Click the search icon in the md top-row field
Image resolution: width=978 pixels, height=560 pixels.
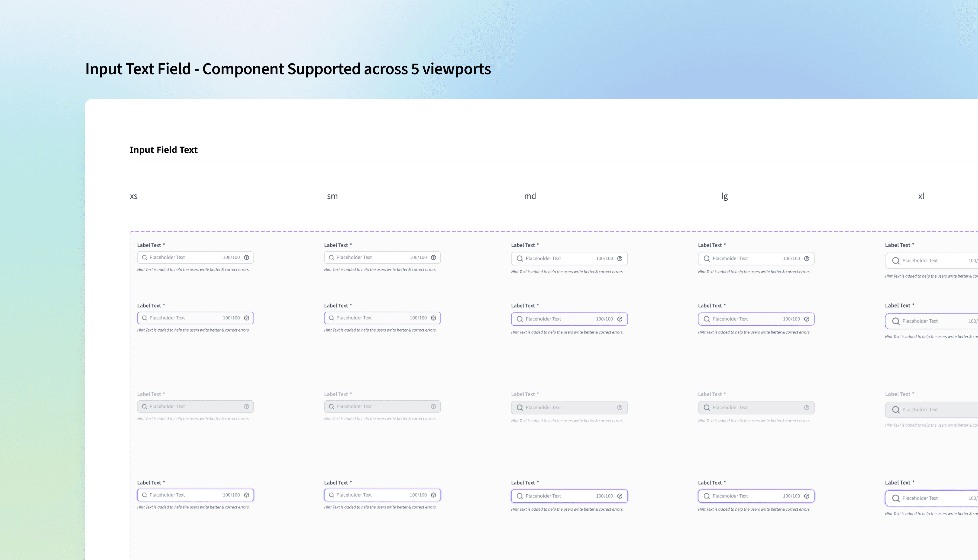pos(520,258)
